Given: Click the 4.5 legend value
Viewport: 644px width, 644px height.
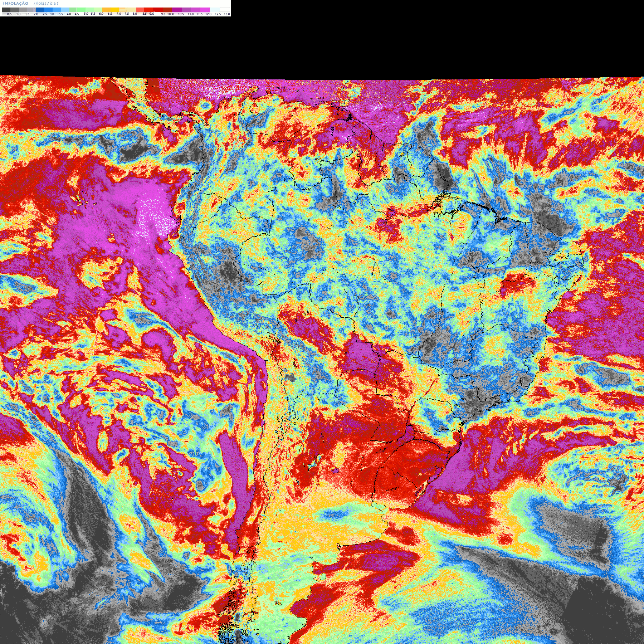Looking at the screenshot, I should [77, 14].
